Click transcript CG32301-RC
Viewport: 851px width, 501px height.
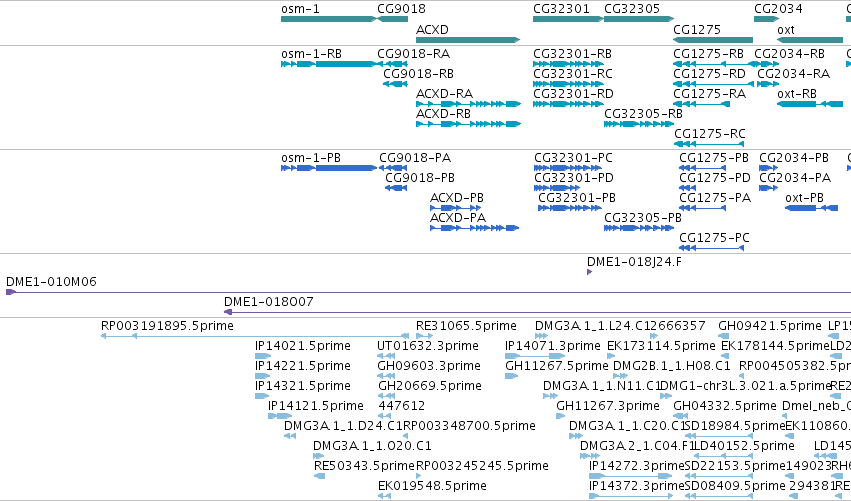coord(568,84)
